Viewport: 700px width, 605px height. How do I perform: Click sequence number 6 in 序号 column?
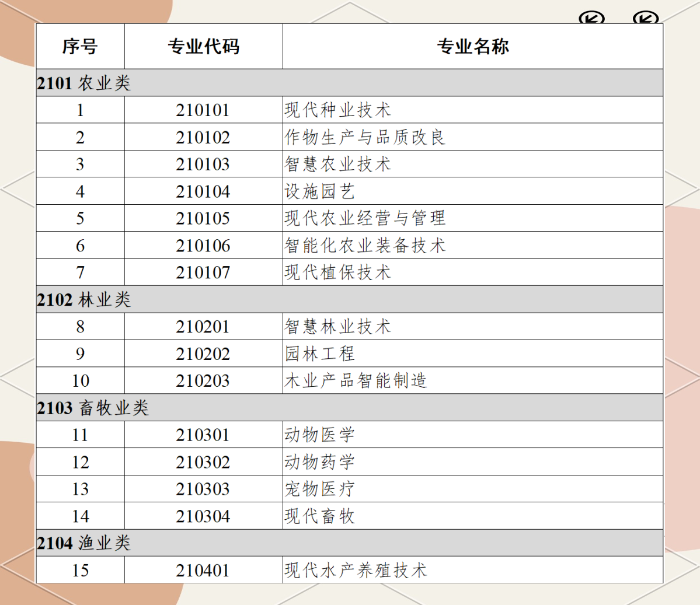80,246
